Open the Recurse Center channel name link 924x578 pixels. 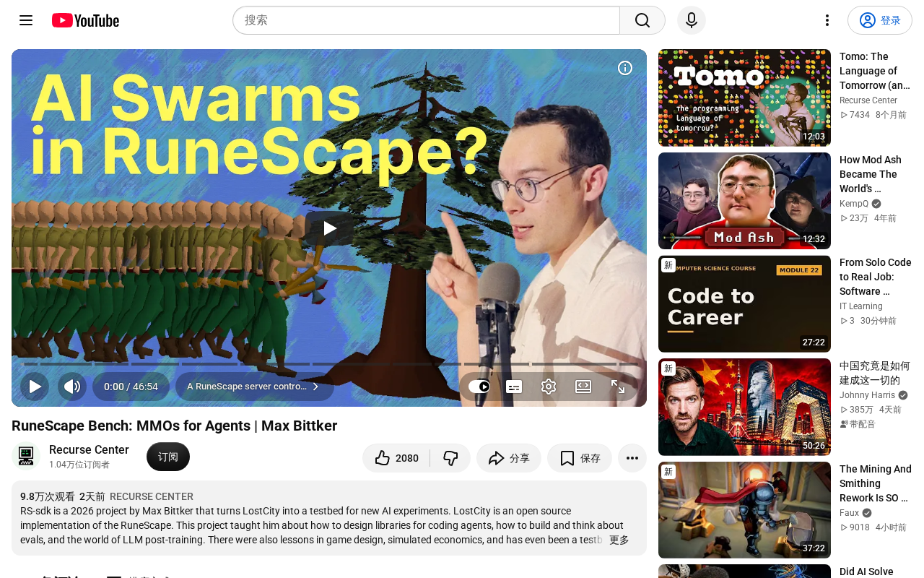(89, 449)
